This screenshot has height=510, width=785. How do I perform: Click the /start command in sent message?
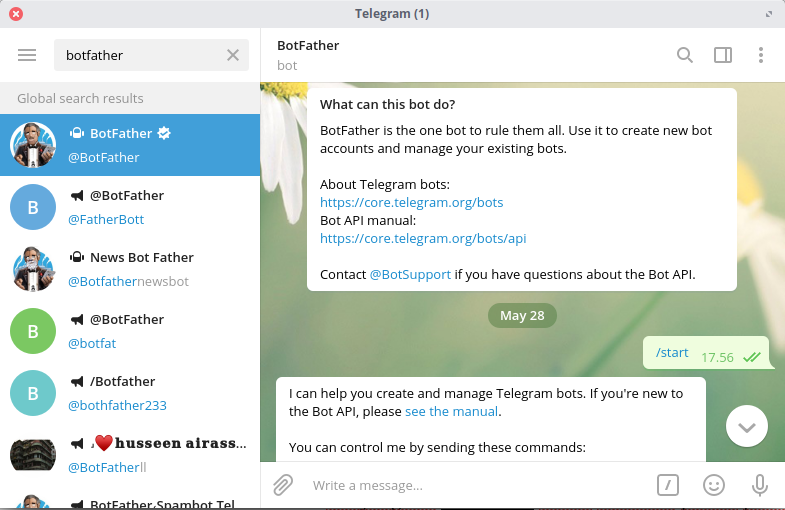pos(672,352)
